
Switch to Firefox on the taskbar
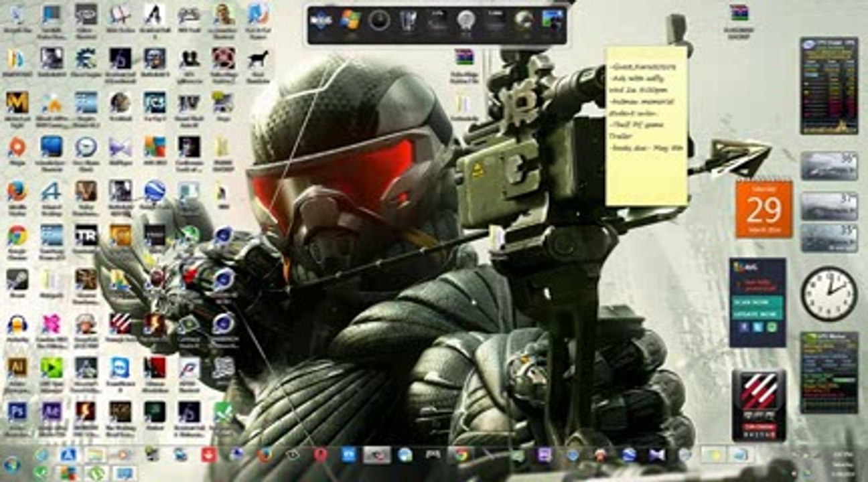pos(265,455)
